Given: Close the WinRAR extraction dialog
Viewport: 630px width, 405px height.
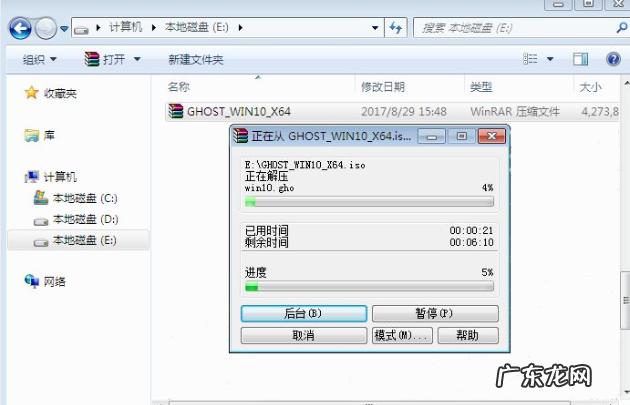Looking at the screenshot, I should tap(492, 136).
